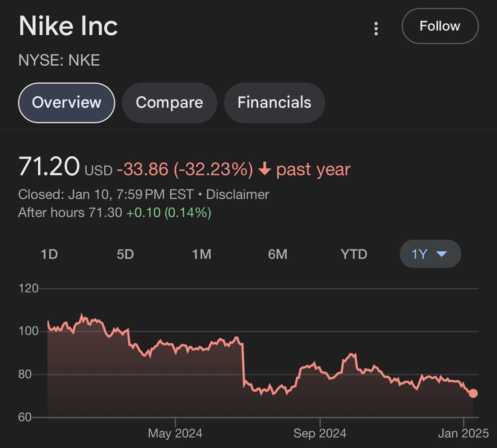Show the 6M price chart
Viewport: 497px width, 448px height.
pyautogui.click(x=278, y=254)
